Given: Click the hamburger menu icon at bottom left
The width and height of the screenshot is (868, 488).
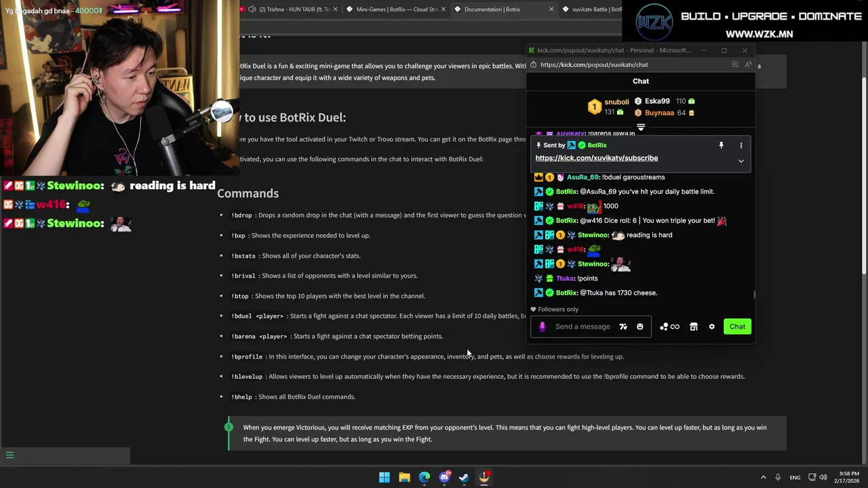Looking at the screenshot, I should [9, 455].
